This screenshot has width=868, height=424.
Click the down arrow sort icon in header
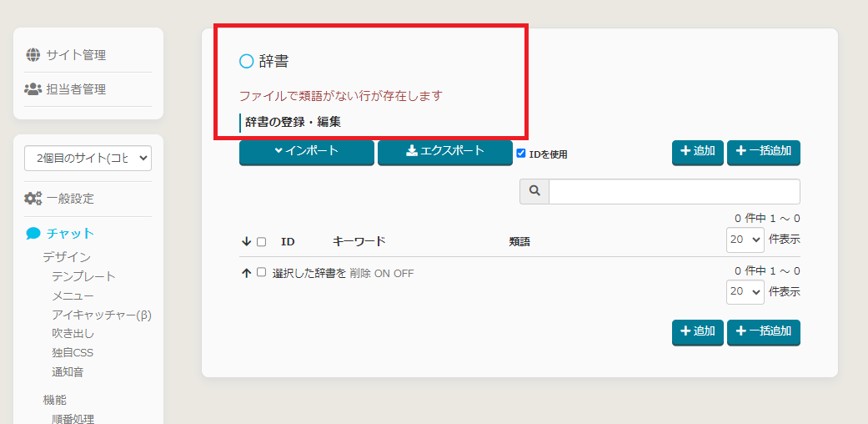[x=246, y=241]
